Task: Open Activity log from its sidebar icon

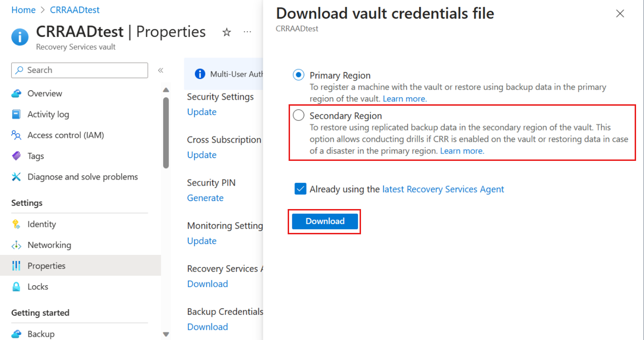Action: click(x=16, y=114)
